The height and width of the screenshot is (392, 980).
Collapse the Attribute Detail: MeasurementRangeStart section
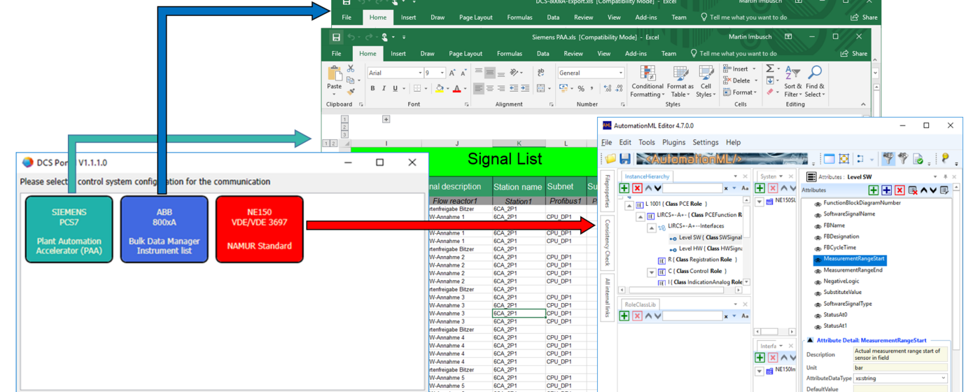click(x=810, y=340)
